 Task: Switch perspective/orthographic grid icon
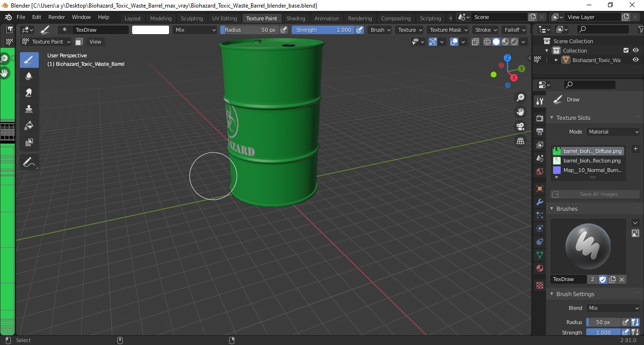tap(520, 141)
